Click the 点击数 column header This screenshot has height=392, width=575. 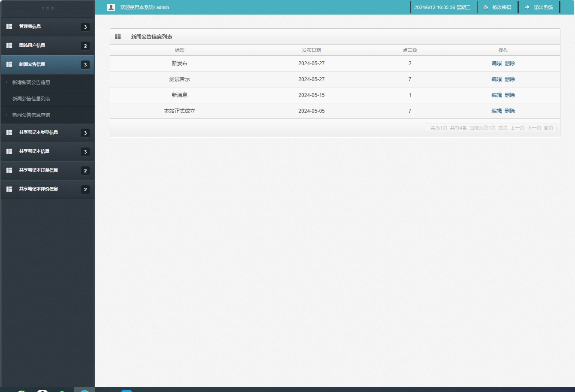pos(410,50)
